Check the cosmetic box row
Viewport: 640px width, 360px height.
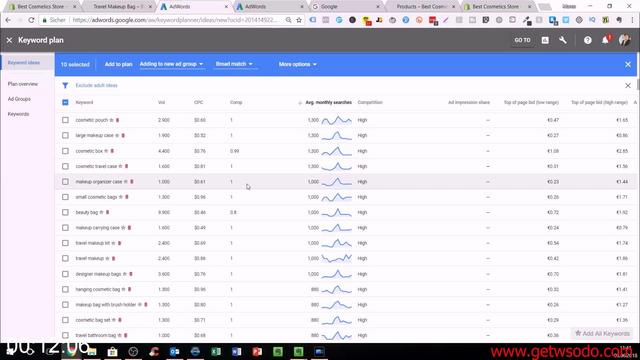point(65,151)
